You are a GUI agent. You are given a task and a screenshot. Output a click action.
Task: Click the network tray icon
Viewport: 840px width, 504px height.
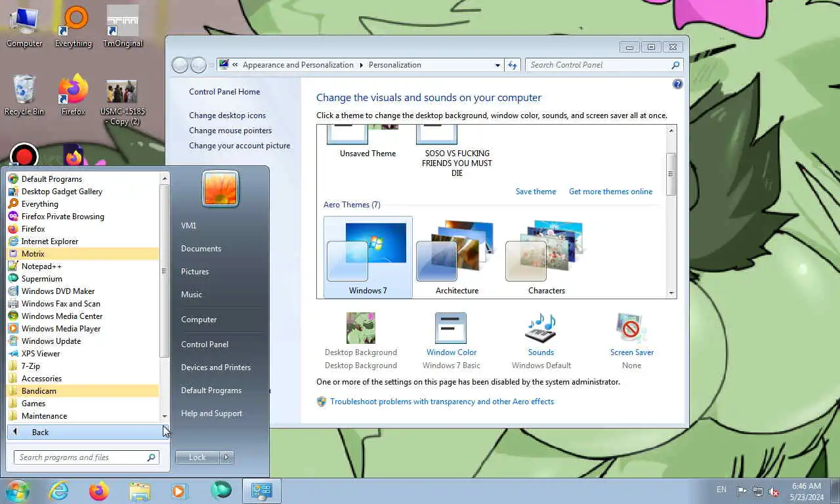coord(758,491)
